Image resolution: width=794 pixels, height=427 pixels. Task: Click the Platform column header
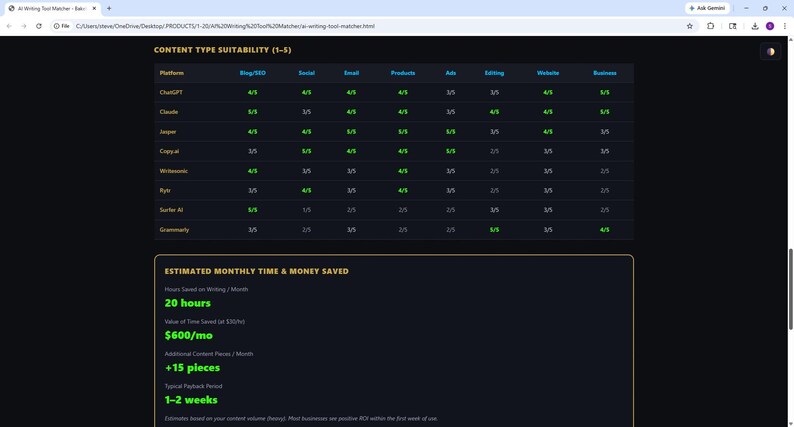tap(172, 73)
